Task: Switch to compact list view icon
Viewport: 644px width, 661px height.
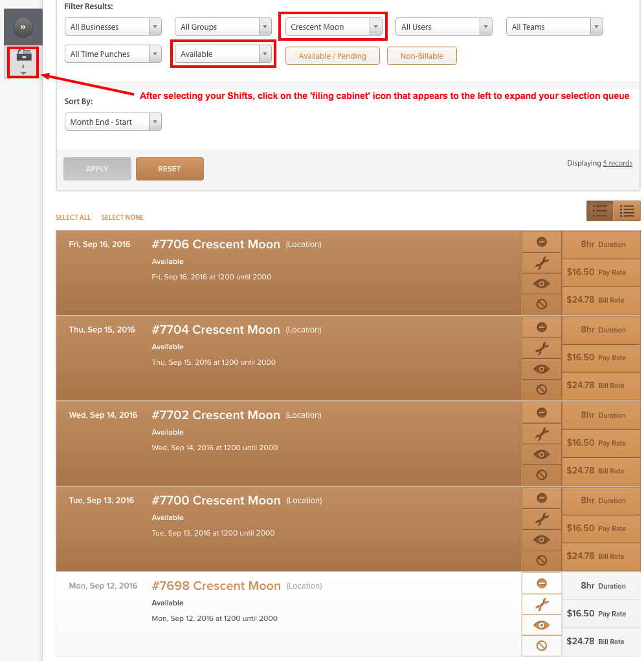Action: coord(627,211)
